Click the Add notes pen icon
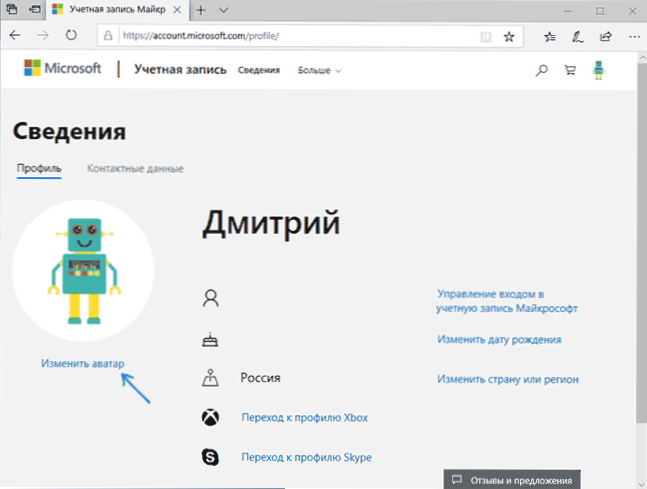Image resolution: width=647 pixels, height=489 pixels. 577,37
